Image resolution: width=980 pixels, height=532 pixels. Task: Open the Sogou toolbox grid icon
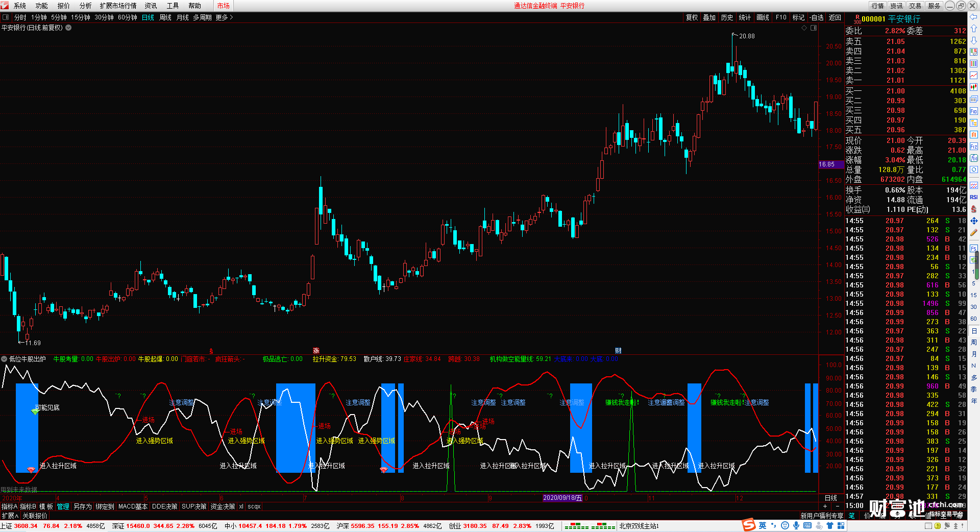point(841,525)
